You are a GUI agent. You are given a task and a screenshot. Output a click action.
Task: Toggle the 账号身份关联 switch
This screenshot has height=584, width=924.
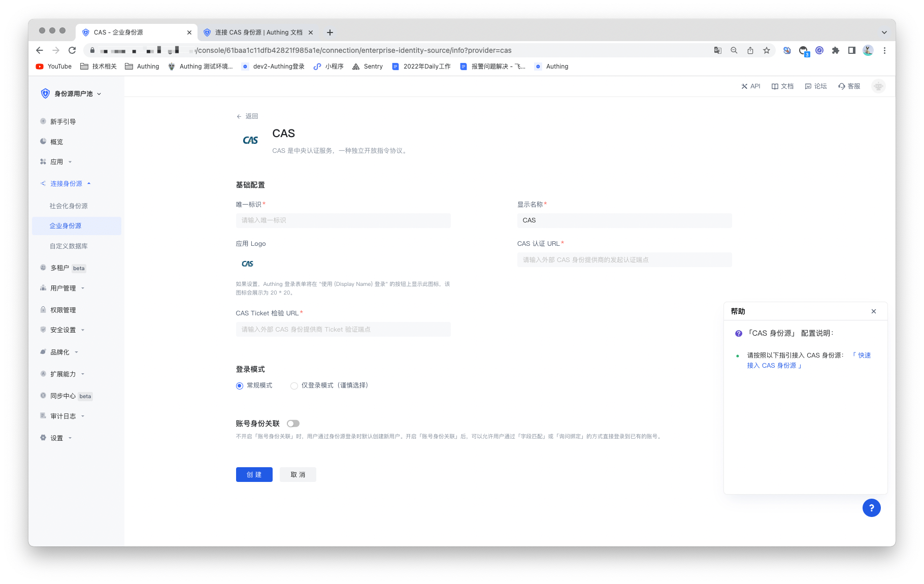click(x=293, y=424)
